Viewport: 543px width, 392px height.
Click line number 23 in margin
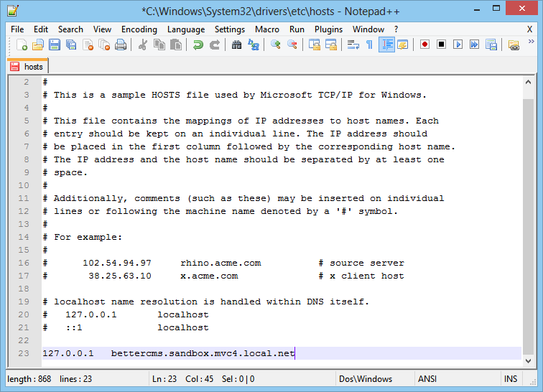pos(24,353)
